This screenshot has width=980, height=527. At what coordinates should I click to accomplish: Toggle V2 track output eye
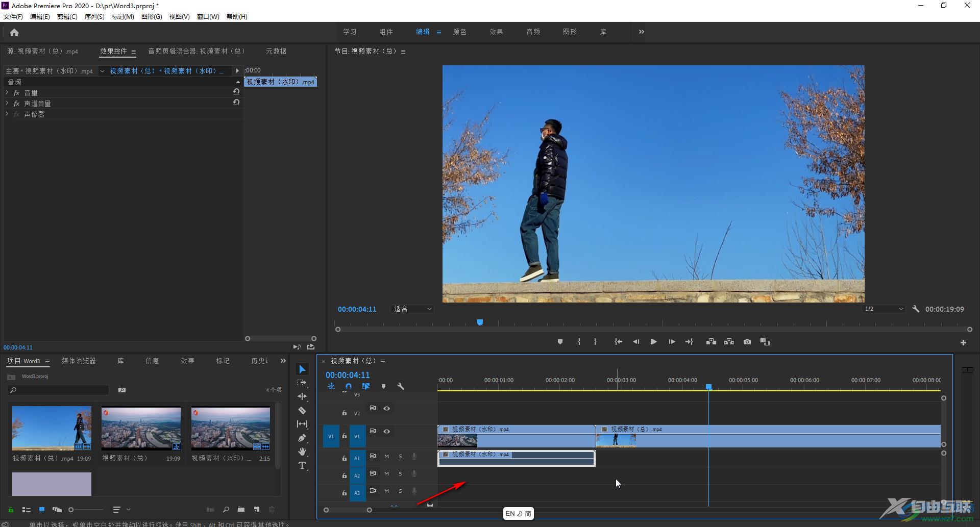386,409
